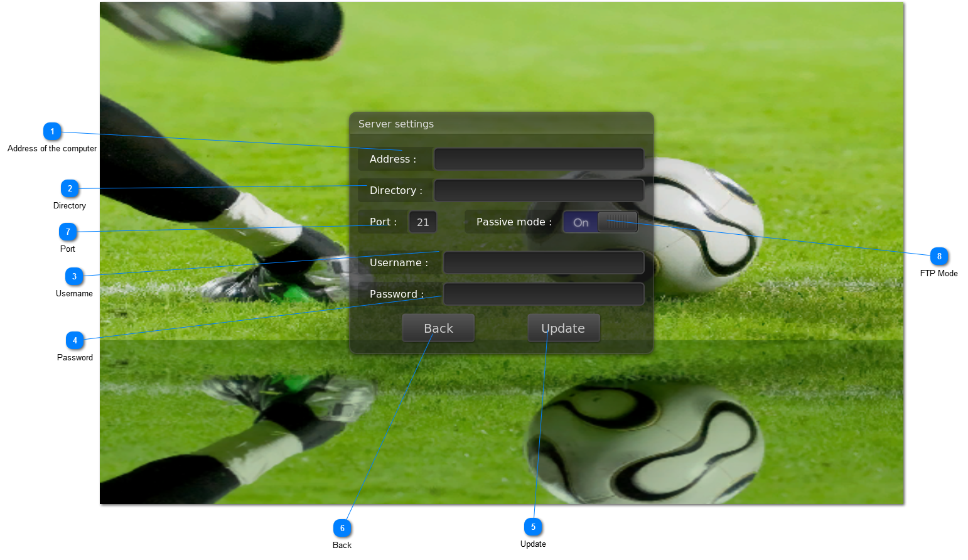
Task: Select the Port field showing 21
Action: pos(423,222)
